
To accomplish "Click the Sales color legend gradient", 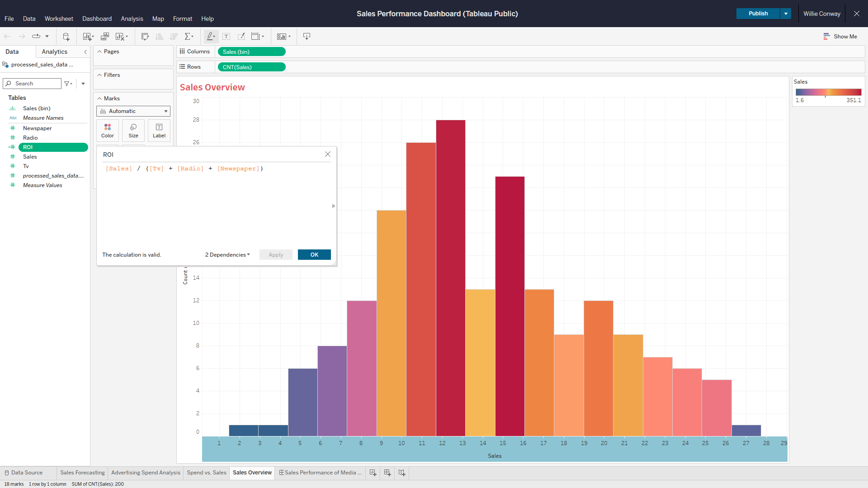I will click(x=828, y=92).
